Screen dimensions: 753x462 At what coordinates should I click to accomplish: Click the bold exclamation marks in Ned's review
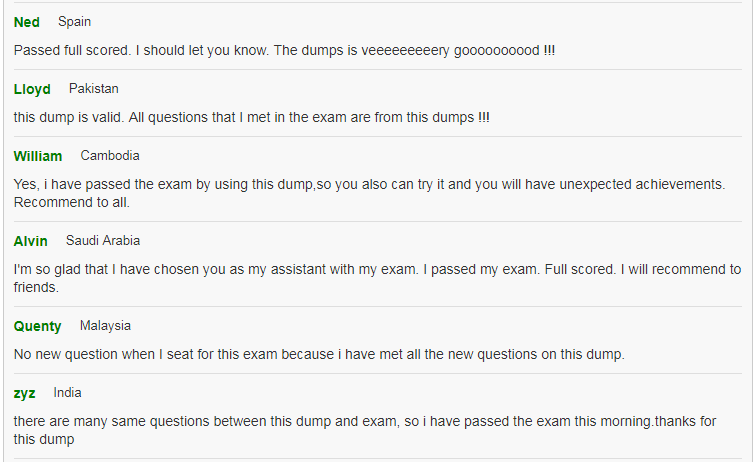(x=549, y=50)
